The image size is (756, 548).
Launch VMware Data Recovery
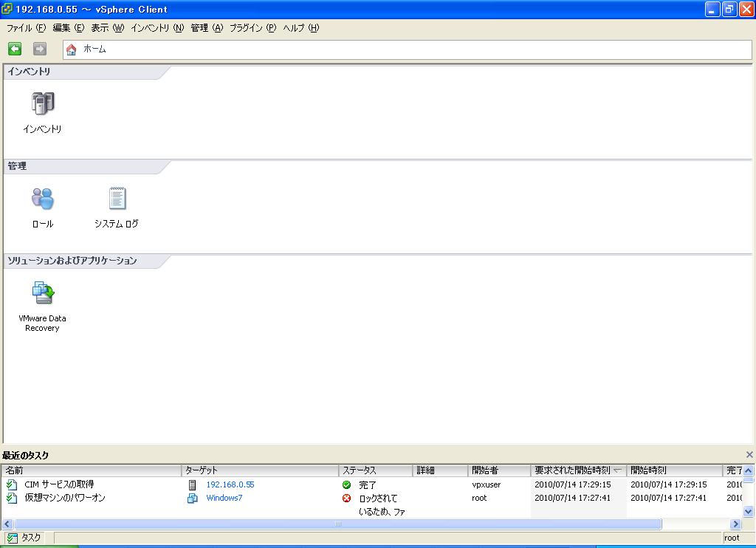[x=43, y=292]
